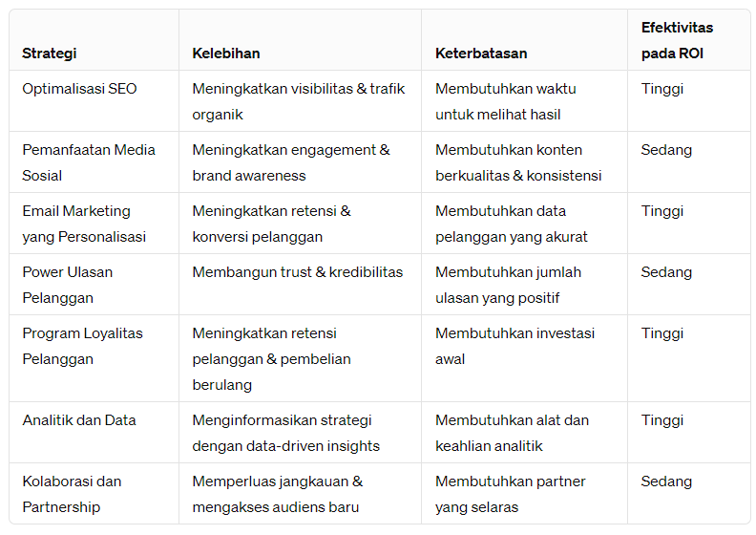The width and height of the screenshot is (756, 535).
Task: Select the "Optimalisasi SEO" cell
Action: pos(79,89)
